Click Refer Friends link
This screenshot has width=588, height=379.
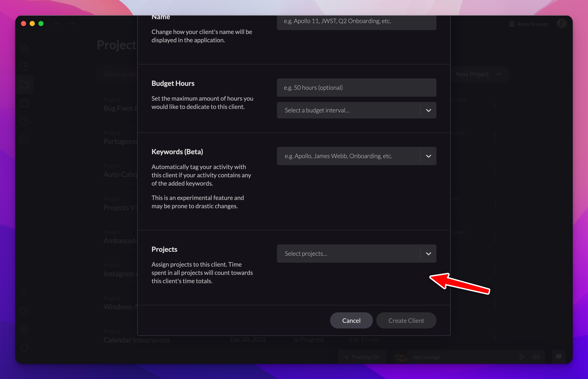tap(533, 24)
